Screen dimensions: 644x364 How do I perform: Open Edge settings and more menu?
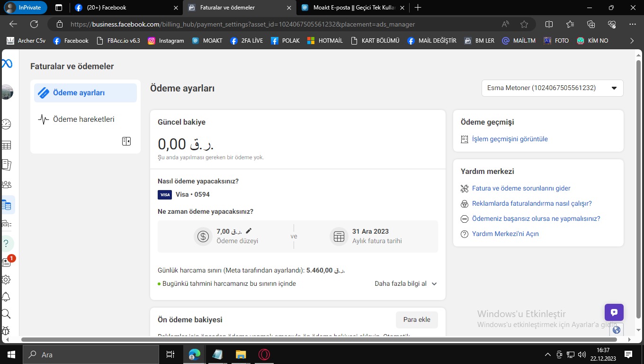tap(633, 24)
